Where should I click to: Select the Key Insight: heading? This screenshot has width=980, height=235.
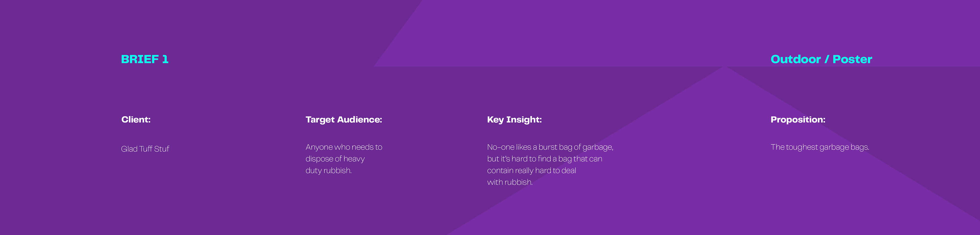(514, 120)
